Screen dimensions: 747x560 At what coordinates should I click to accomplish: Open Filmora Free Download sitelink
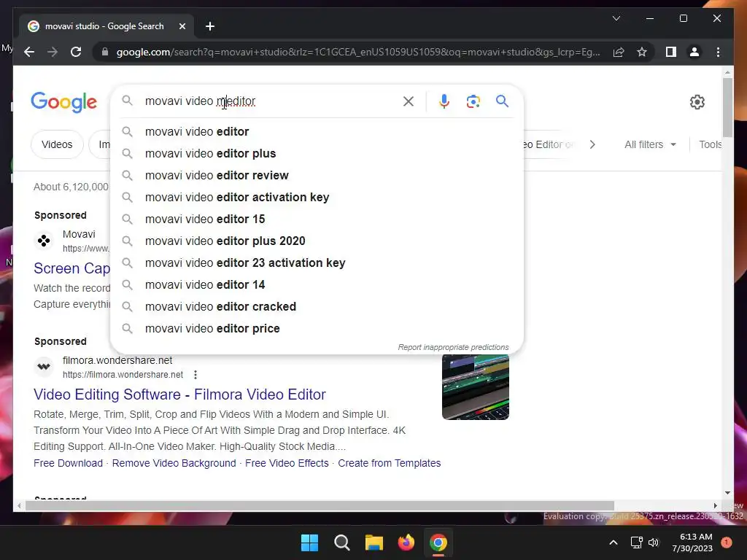(x=68, y=463)
